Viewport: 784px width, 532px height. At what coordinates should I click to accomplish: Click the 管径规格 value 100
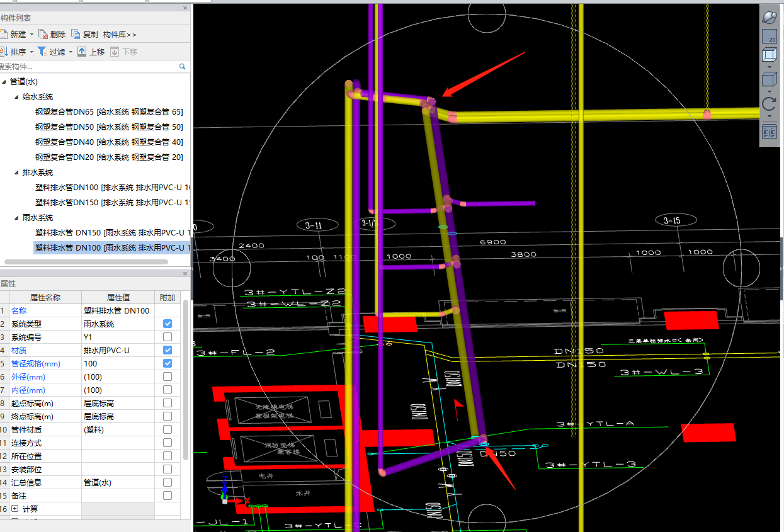pos(118,363)
